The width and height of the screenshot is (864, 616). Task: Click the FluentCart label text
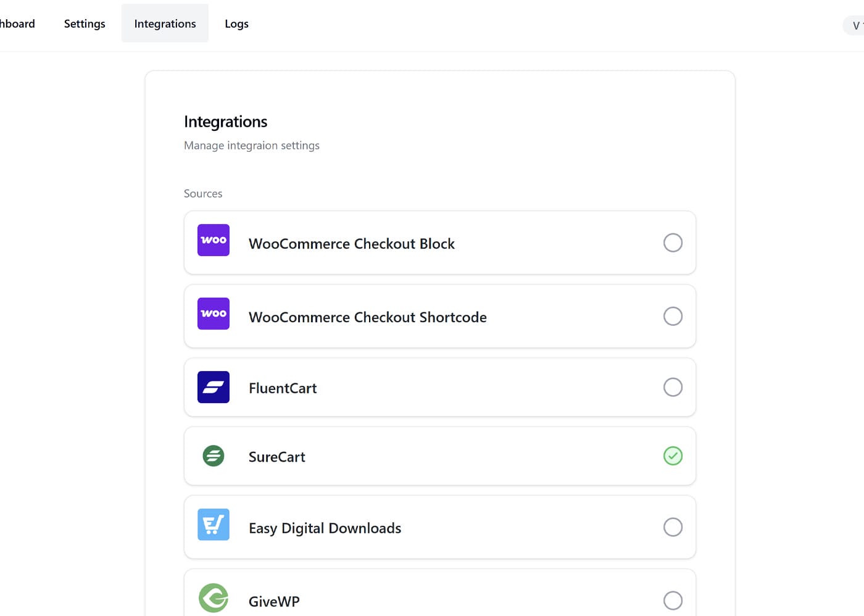[283, 388]
